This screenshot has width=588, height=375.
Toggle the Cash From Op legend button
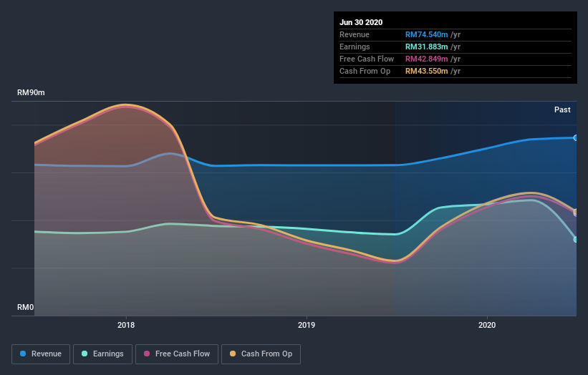[x=261, y=354]
